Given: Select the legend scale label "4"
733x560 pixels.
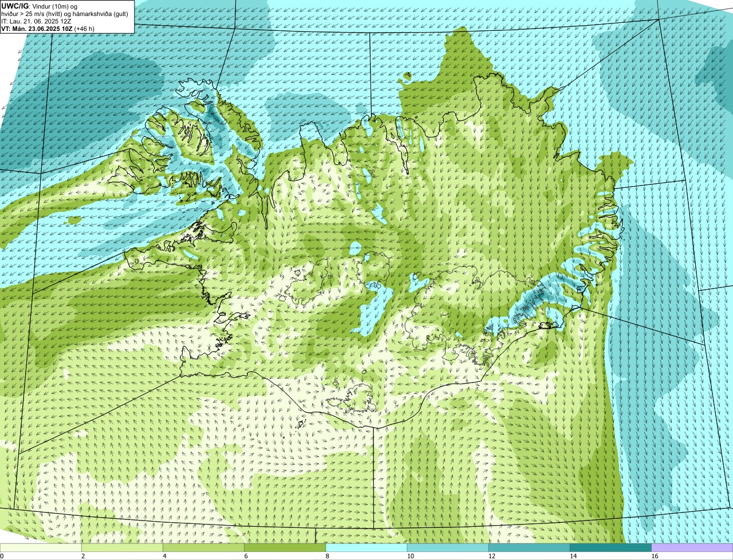Looking at the screenshot, I should [164, 556].
